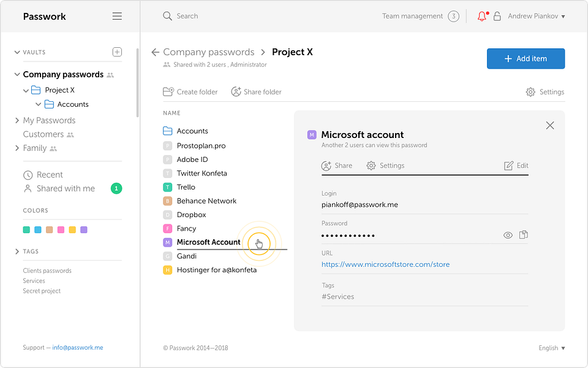Click the Trello green T icon
Image resolution: width=588 pixels, height=368 pixels.
pyautogui.click(x=168, y=187)
